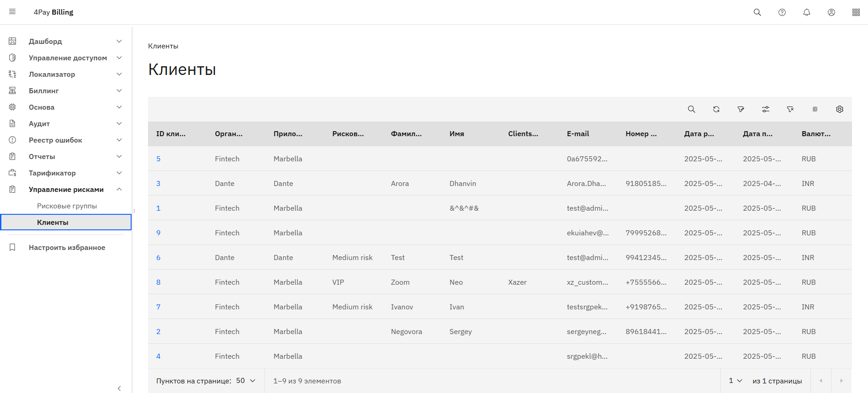868x393 pixels.
Task: Open client ID 3 link
Action: point(158,183)
